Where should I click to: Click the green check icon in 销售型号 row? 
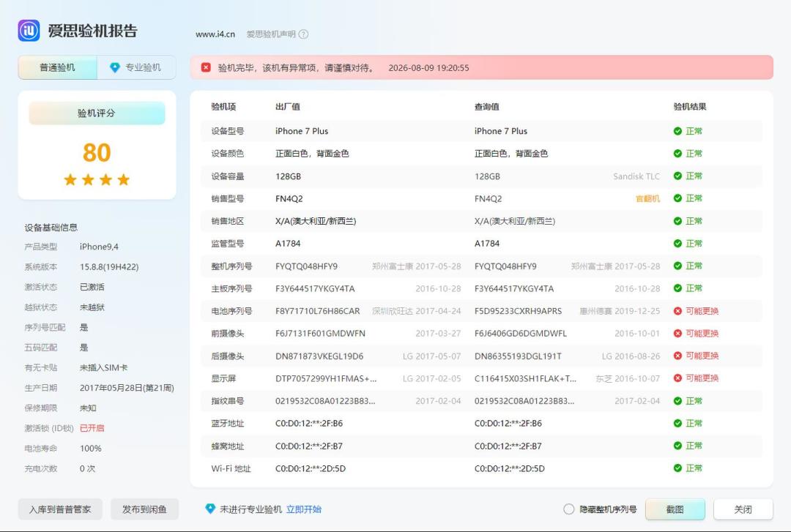tap(677, 198)
